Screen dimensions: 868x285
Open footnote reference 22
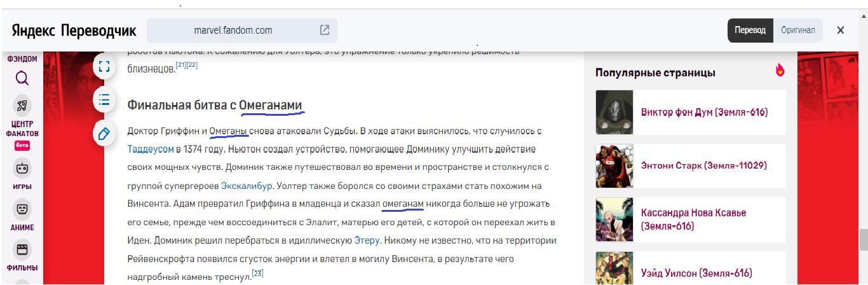(193, 65)
